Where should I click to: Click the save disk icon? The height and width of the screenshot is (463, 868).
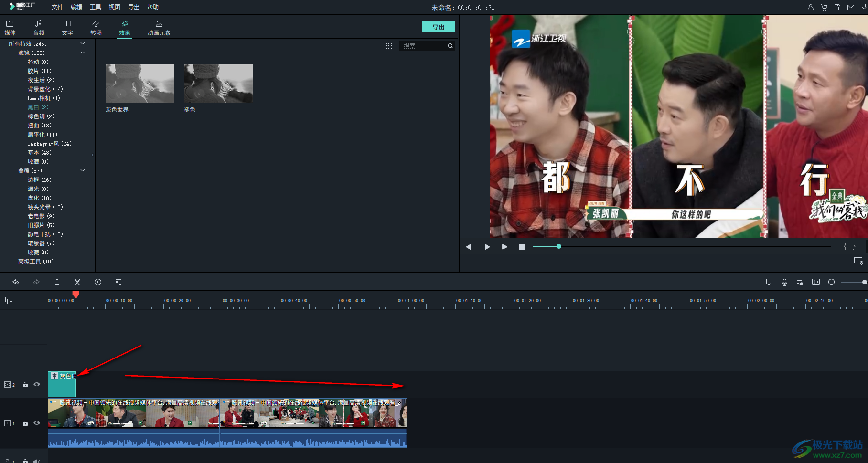[837, 7]
